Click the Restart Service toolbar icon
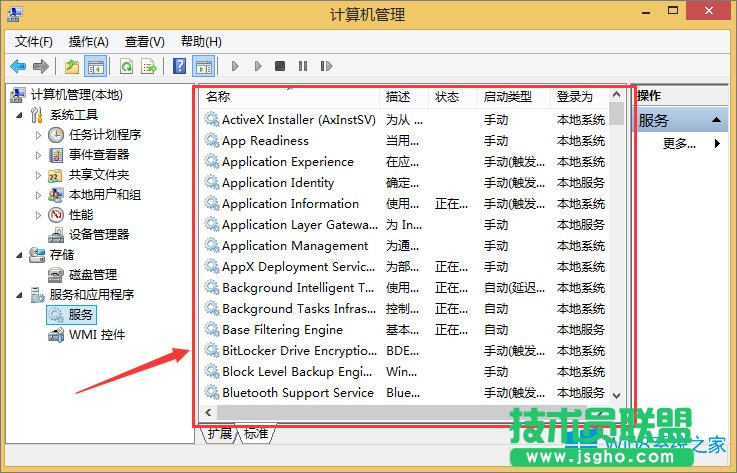Screen dimensions: 737x473 326,67
